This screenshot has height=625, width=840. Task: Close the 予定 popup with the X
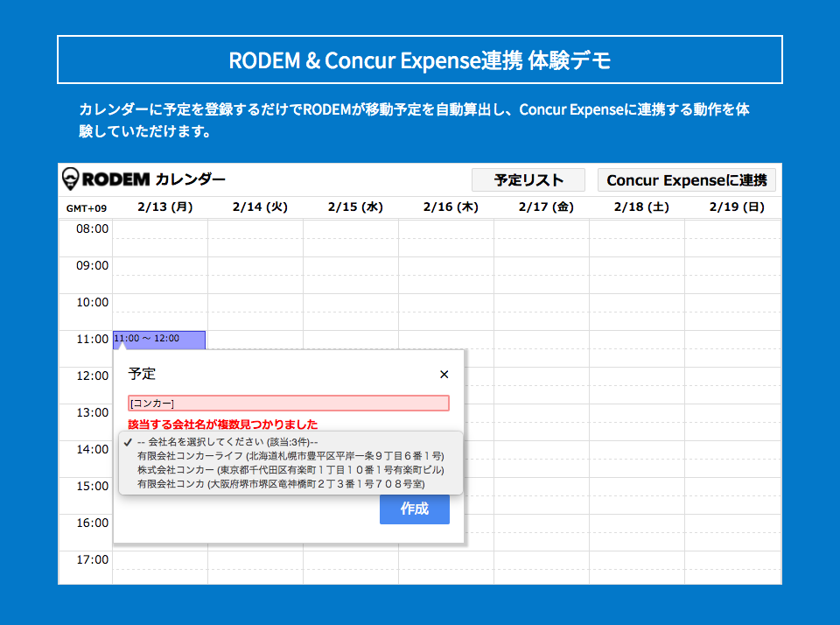pyautogui.click(x=444, y=374)
